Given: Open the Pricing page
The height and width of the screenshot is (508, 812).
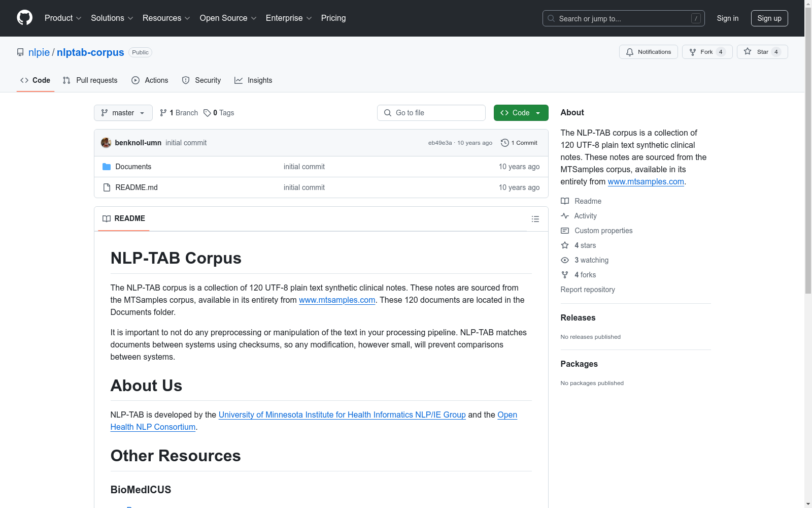Looking at the screenshot, I should (x=333, y=18).
